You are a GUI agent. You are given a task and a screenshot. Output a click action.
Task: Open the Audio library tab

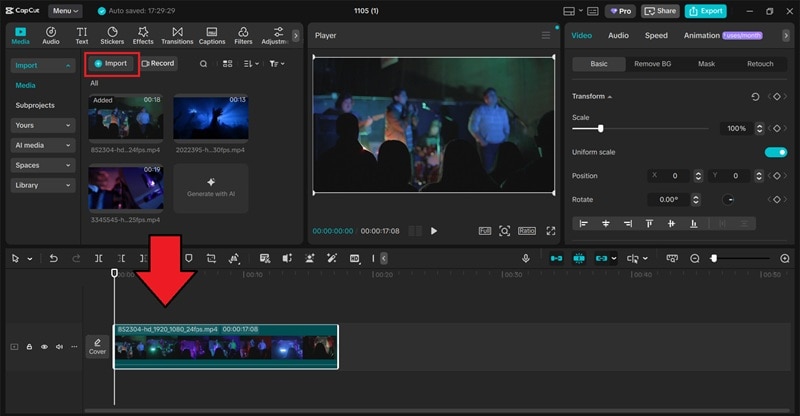51,36
